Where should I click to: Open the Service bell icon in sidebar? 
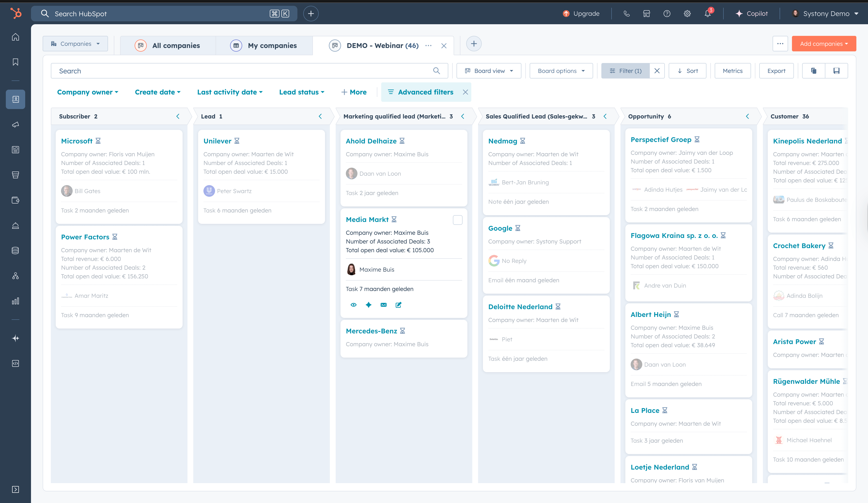point(15,225)
